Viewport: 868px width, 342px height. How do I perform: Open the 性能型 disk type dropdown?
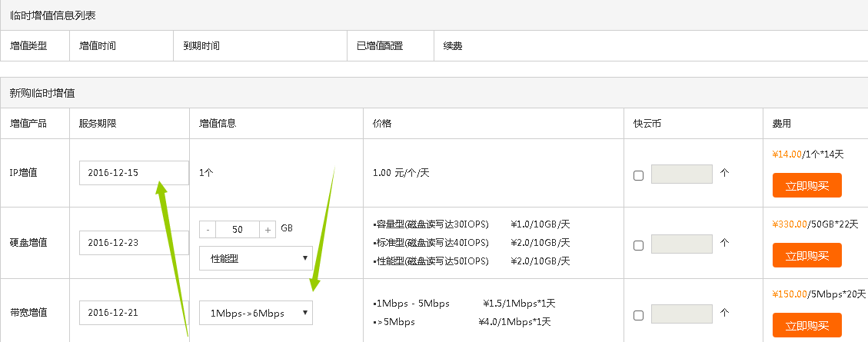tap(255, 258)
